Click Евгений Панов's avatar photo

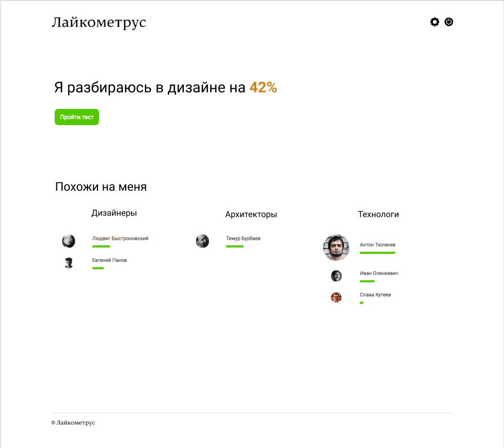[69, 263]
